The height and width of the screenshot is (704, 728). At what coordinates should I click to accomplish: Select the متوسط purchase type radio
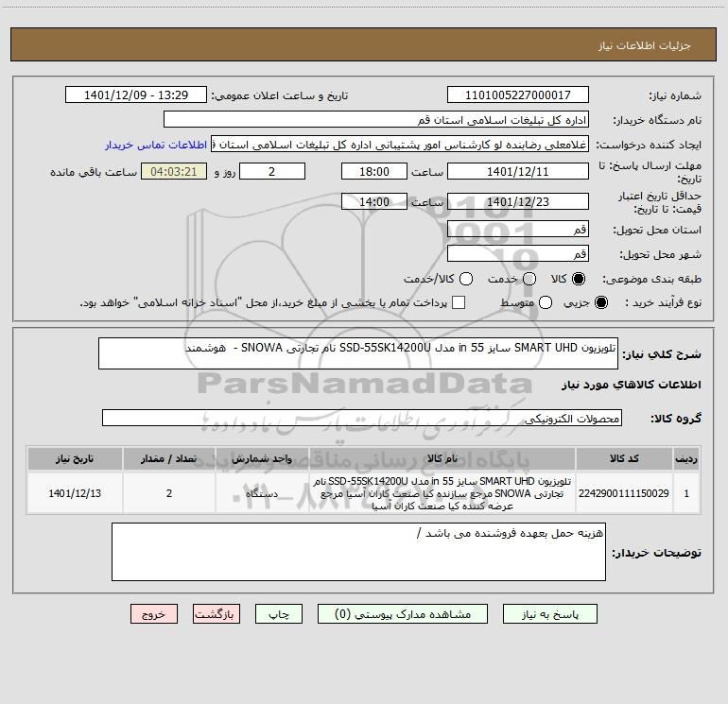(546, 303)
